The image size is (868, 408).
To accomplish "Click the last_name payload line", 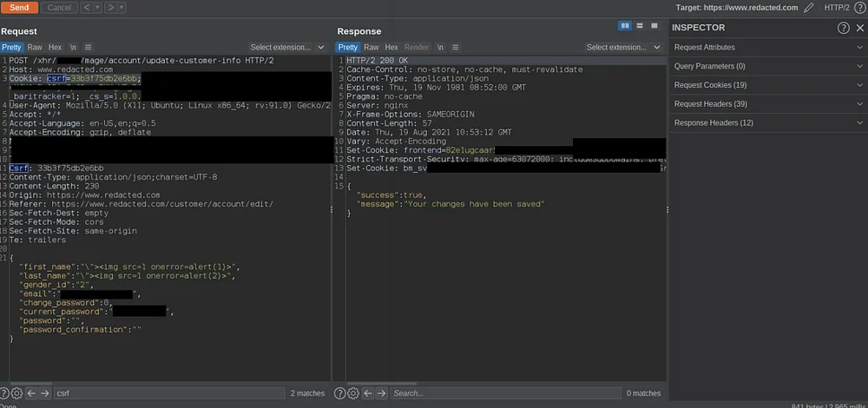I will click(x=128, y=276).
